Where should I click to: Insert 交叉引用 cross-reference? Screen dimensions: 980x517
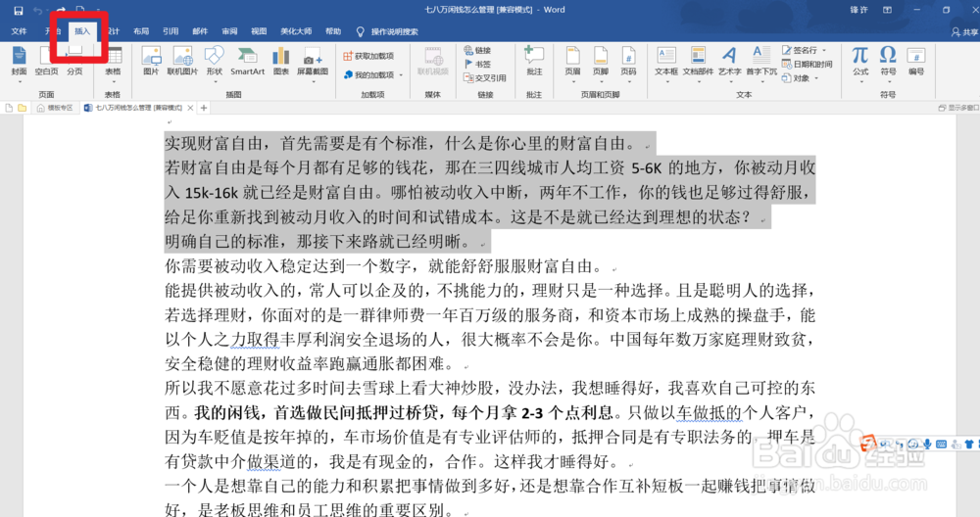(x=485, y=78)
